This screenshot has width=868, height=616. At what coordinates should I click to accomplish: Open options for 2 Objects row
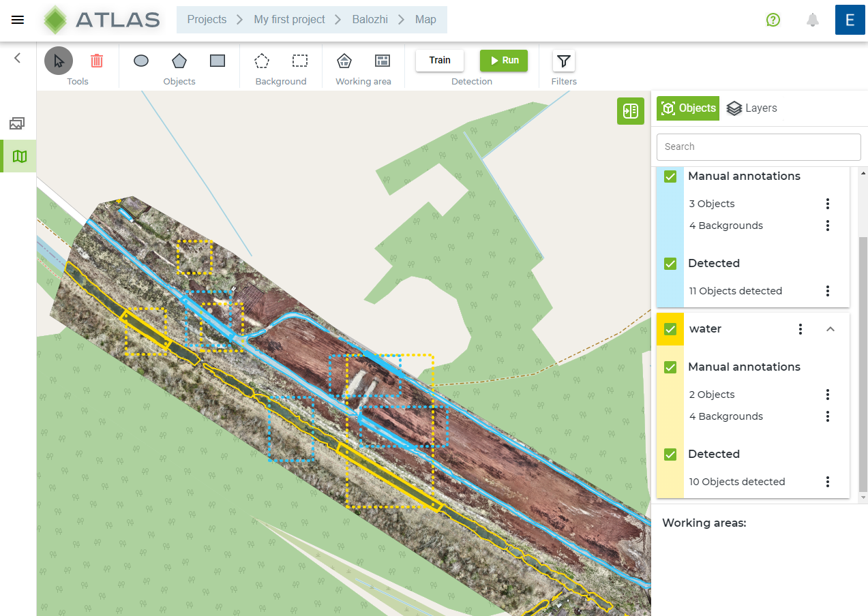(x=828, y=395)
